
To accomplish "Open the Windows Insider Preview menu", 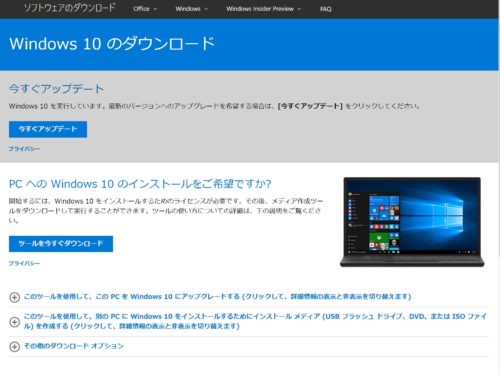I will pos(263,9).
